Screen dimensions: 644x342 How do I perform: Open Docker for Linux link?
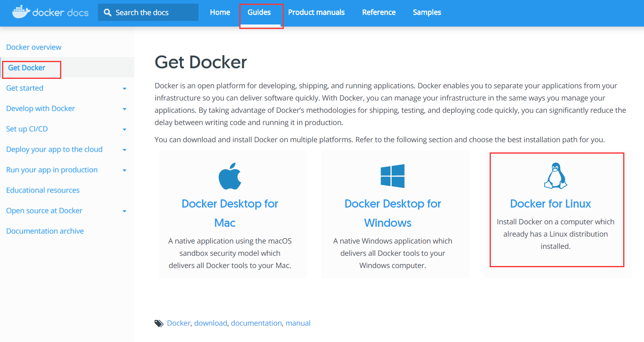pos(550,203)
